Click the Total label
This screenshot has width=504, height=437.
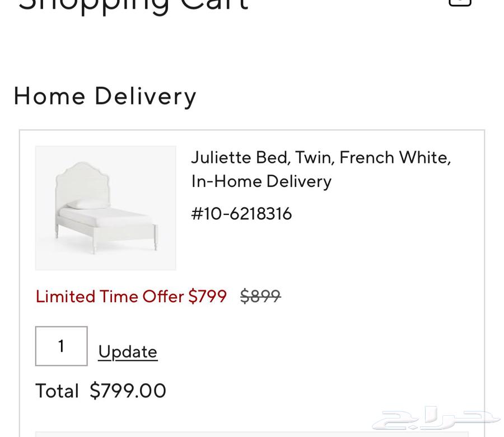[57, 391]
